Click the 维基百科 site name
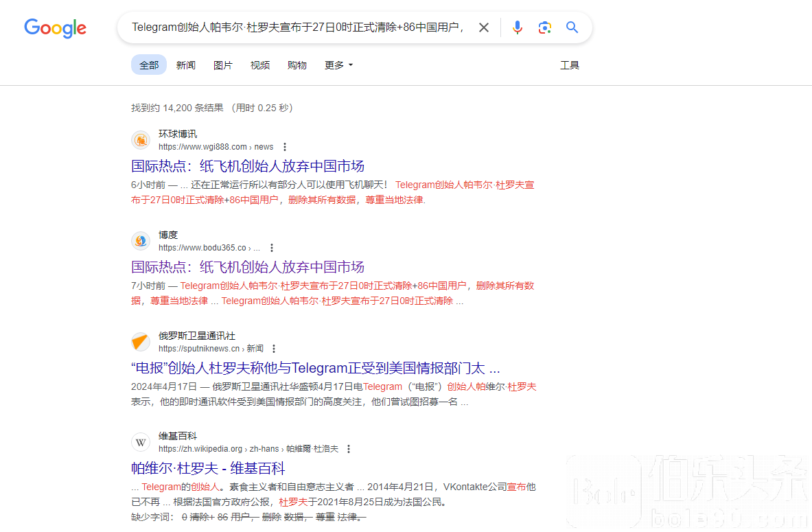 178,436
